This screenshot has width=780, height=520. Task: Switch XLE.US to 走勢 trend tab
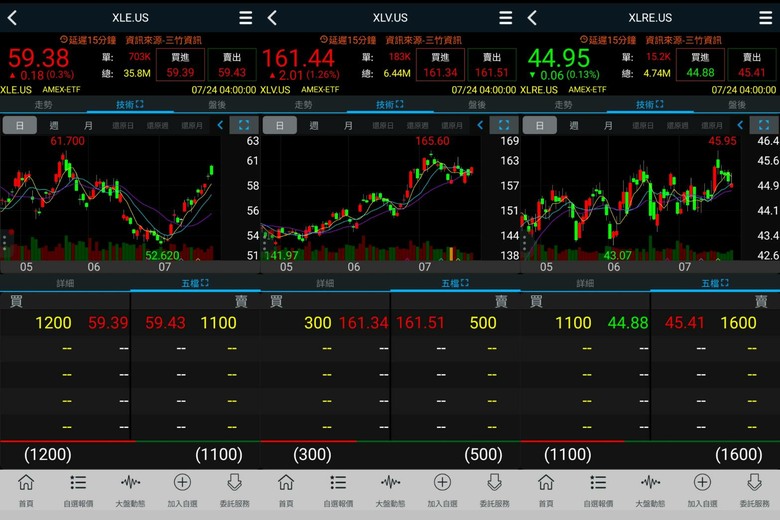(43, 104)
